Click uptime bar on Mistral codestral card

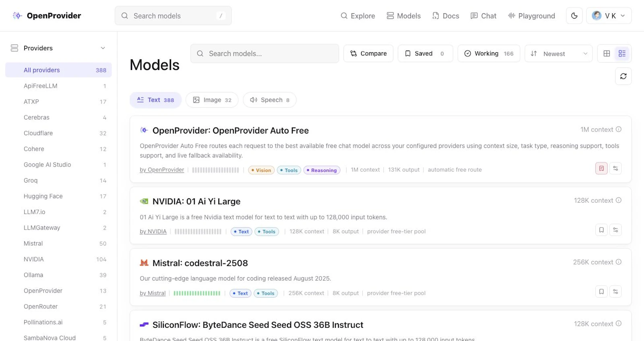(x=197, y=294)
